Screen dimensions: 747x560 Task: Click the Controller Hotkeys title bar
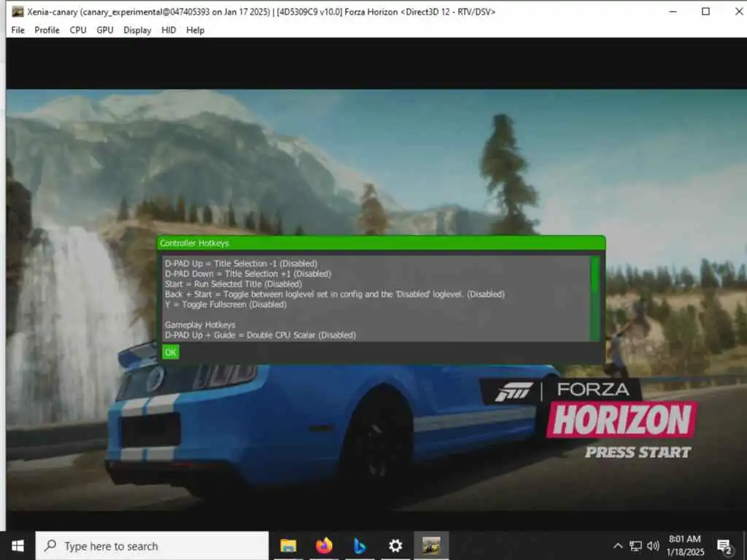click(x=381, y=243)
